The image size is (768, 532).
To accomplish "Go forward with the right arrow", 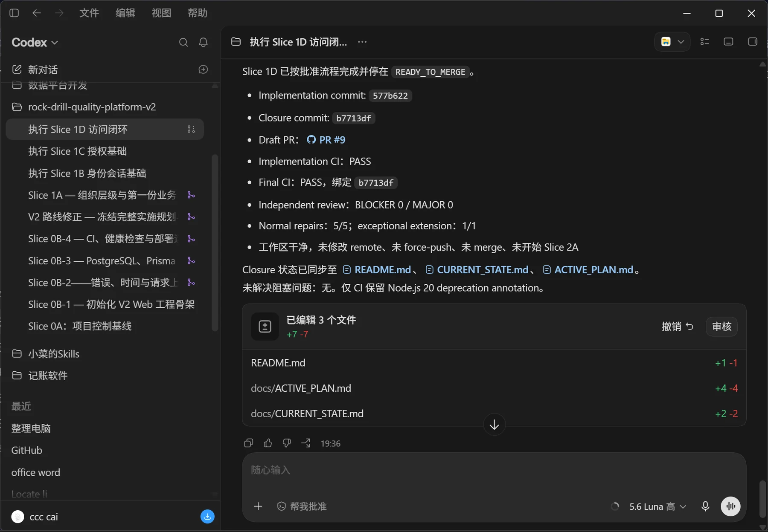I will (x=59, y=13).
